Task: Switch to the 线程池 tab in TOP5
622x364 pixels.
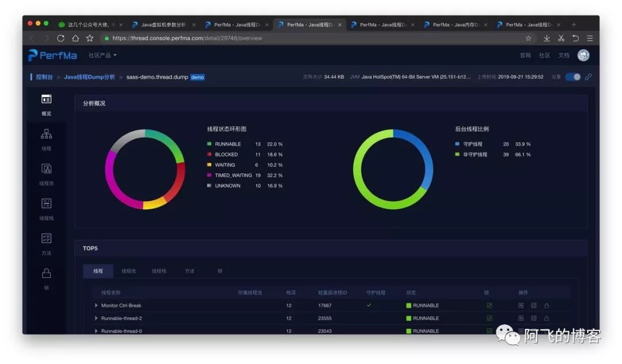Action: (x=128, y=271)
